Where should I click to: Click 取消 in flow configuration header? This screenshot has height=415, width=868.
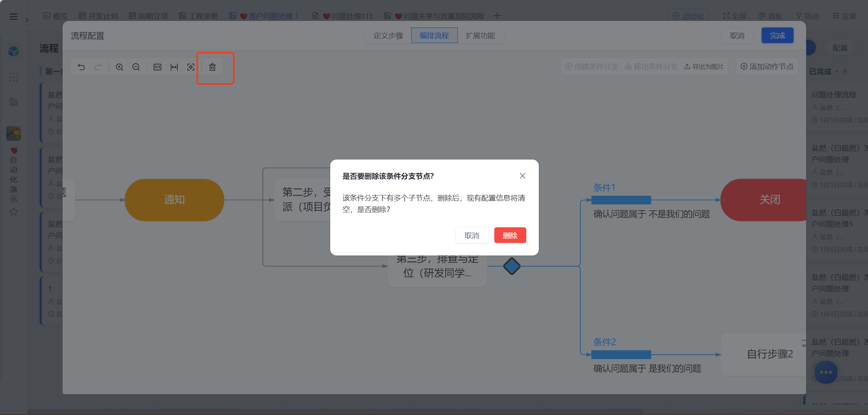click(x=737, y=35)
